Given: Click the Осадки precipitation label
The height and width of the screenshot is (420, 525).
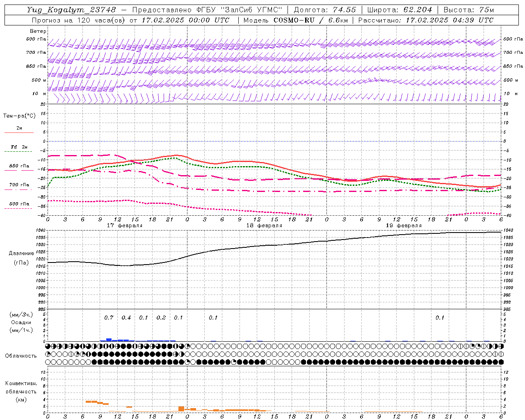Looking at the screenshot, I should [x=21, y=322].
